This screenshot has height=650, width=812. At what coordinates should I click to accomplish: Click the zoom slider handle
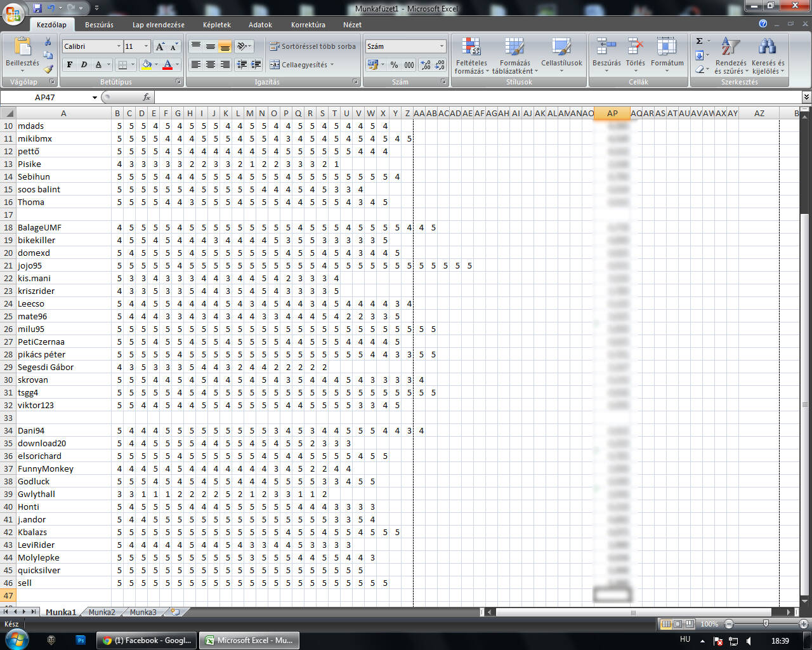pyautogui.click(x=766, y=624)
